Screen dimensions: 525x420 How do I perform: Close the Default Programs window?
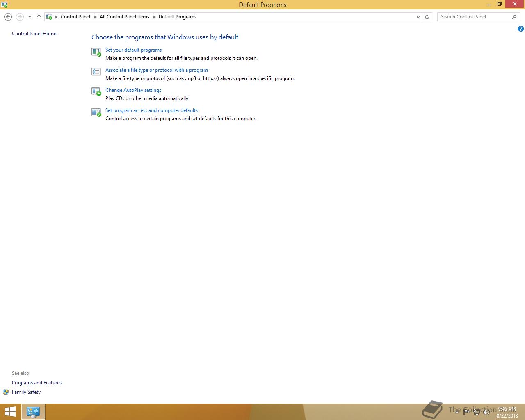(515, 4)
